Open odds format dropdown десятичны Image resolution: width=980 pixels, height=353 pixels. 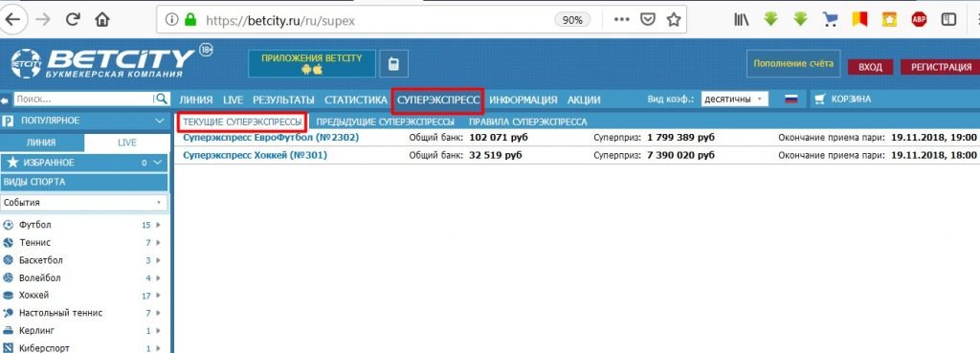(734, 99)
